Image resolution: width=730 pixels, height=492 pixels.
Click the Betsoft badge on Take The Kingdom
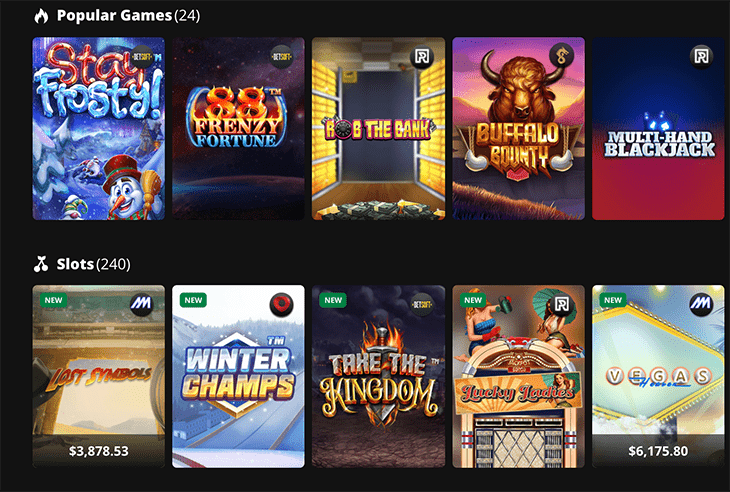point(421,305)
